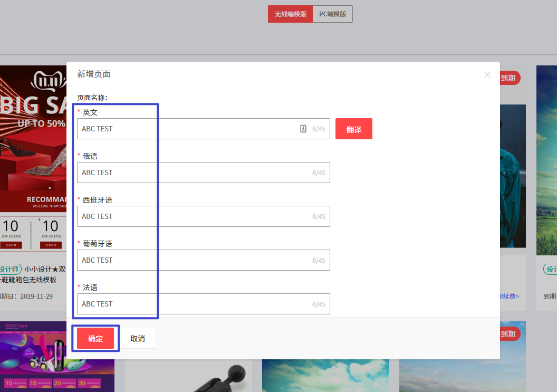Focus the 俄语 page name input
The height and width of the screenshot is (392, 557).
(x=203, y=173)
